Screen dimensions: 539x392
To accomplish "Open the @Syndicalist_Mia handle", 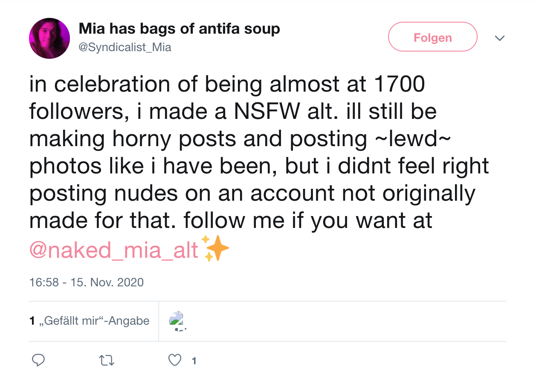I will click(x=125, y=47).
